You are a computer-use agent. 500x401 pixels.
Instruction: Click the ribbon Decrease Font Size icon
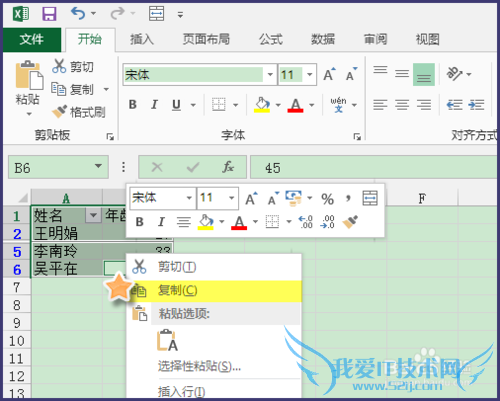tap(351, 74)
